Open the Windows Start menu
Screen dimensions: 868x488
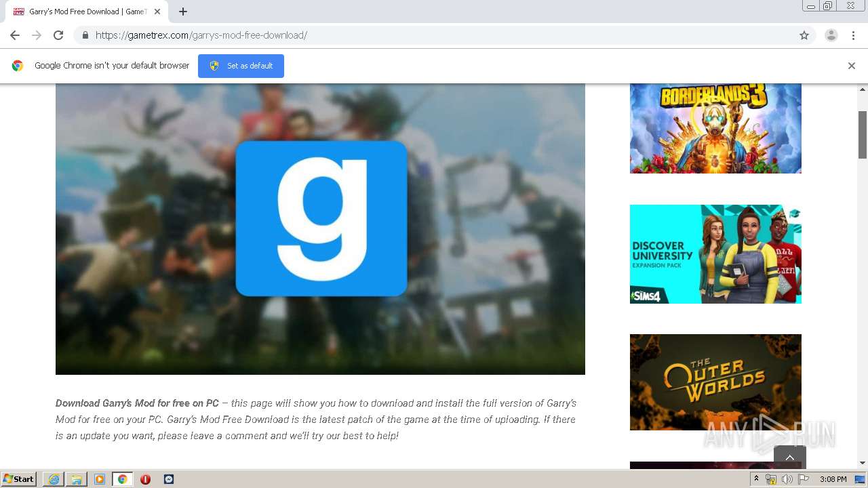(x=19, y=479)
